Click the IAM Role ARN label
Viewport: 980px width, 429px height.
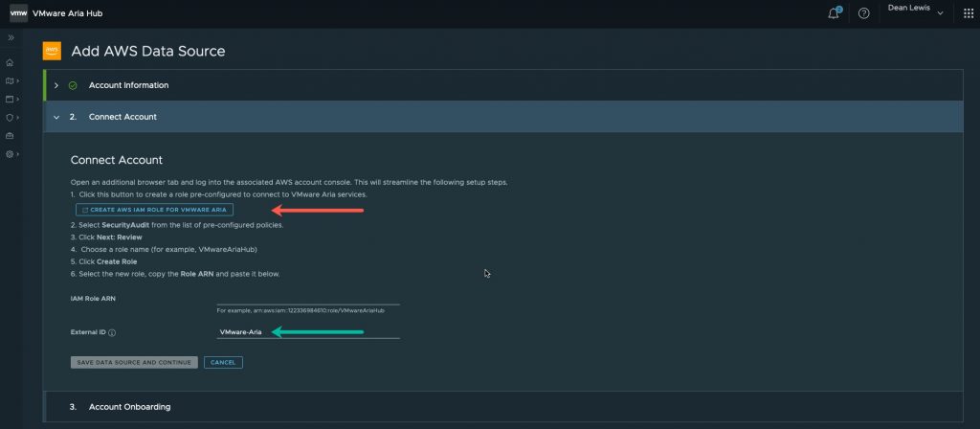coord(93,299)
